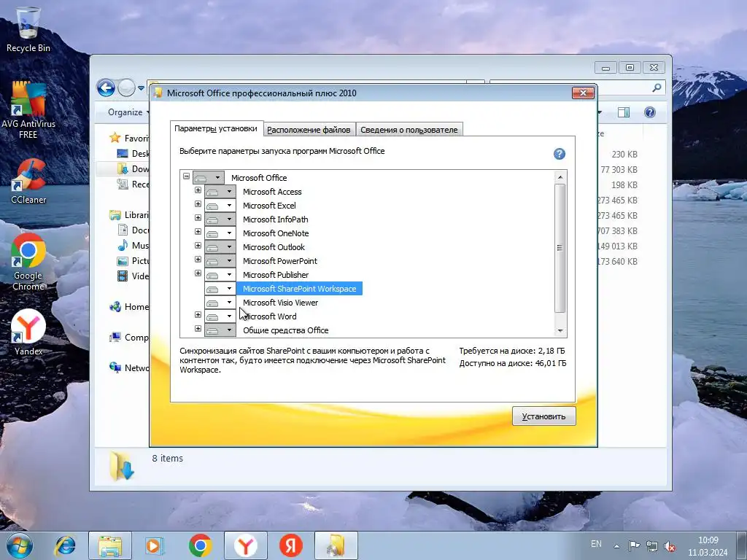Open install option dropdown for Microsoft PowerPoint
Viewport: 747px width, 560px height.
(x=220, y=260)
